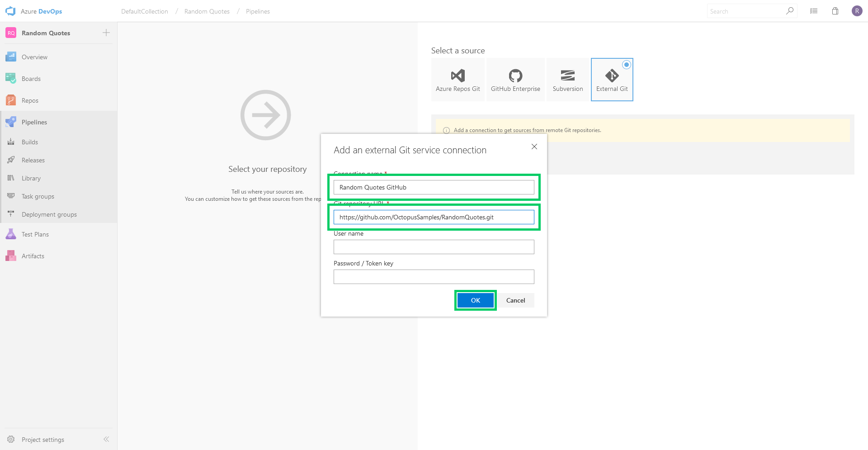Click the plus icon next to Random Quotes

coord(106,33)
